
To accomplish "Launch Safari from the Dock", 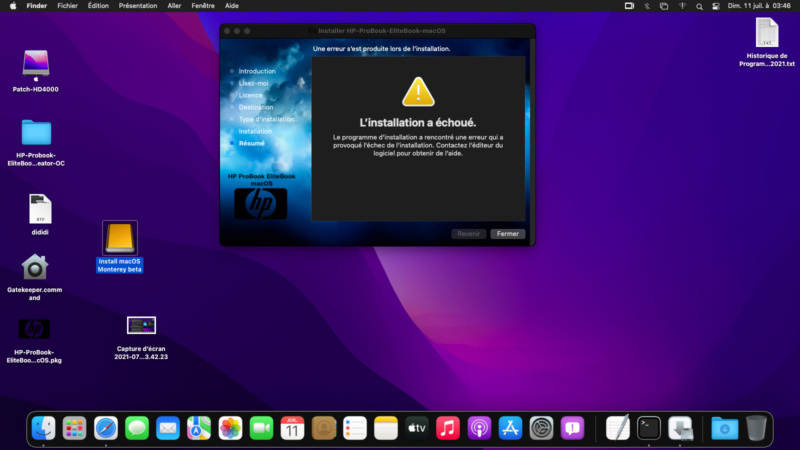I will click(x=106, y=428).
